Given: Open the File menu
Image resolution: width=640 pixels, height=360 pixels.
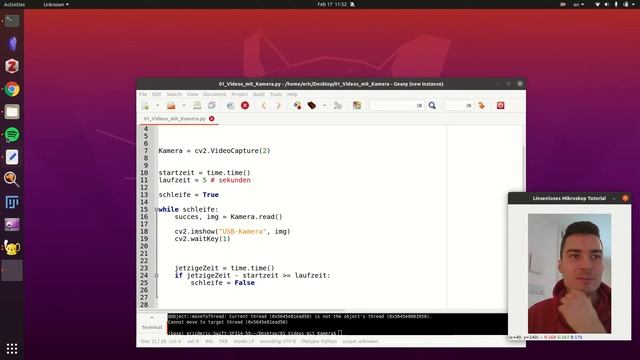Looking at the screenshot, I should tap(143, 94).
